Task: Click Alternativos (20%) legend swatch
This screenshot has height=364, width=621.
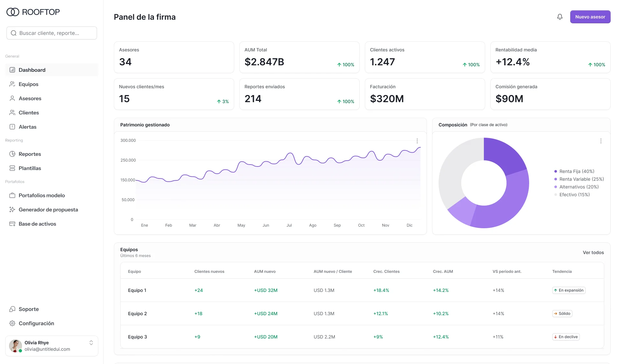Action: click(556, 187)
